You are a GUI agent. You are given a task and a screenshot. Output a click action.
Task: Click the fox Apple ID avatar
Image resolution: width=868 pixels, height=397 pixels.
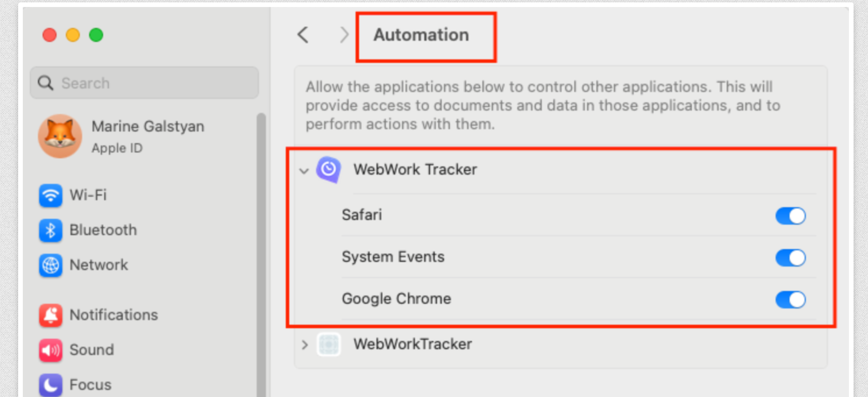[60, 136]
